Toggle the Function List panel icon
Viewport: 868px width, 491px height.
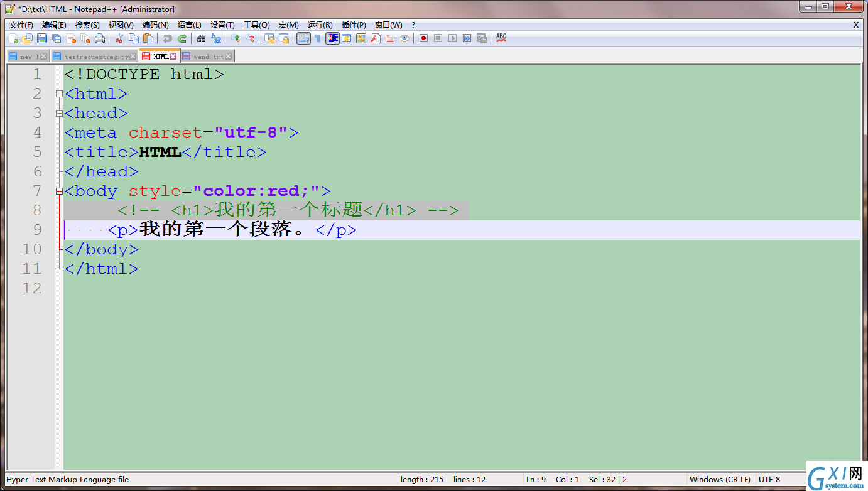point(376,38)
